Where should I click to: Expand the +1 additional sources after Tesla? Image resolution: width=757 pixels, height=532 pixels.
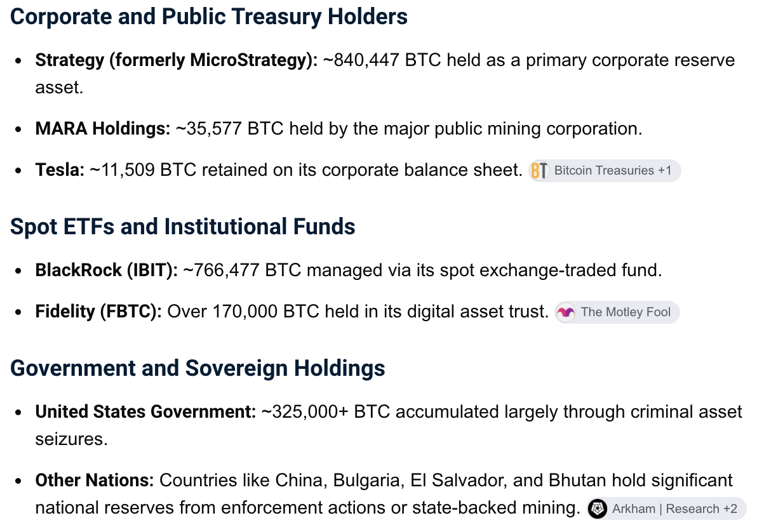[x=664, y=170]
